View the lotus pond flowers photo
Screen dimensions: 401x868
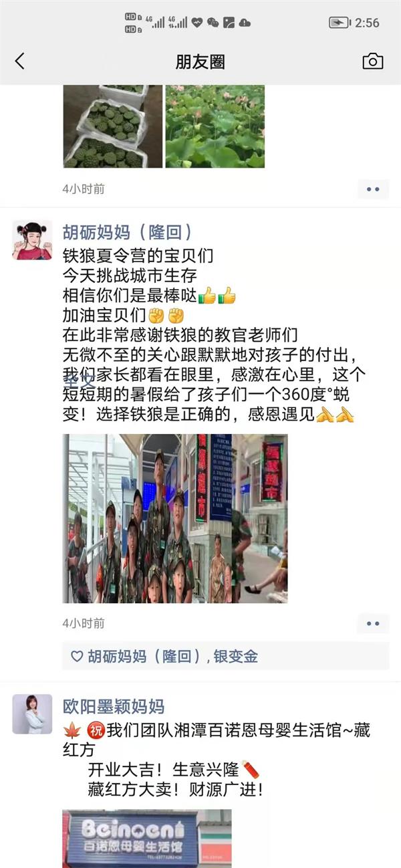pos(215,126)
